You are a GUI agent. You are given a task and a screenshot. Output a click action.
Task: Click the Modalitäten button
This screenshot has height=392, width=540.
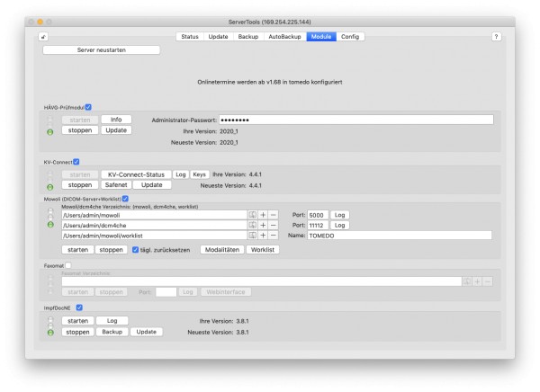pyautogui.click(x=222, y=250)
